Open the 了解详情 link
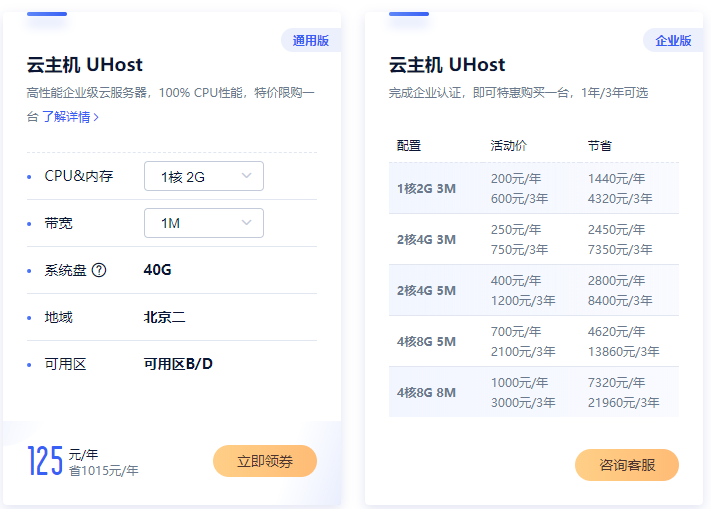The width and height of the screenshot is (711, 509). [x=70, y=117]
